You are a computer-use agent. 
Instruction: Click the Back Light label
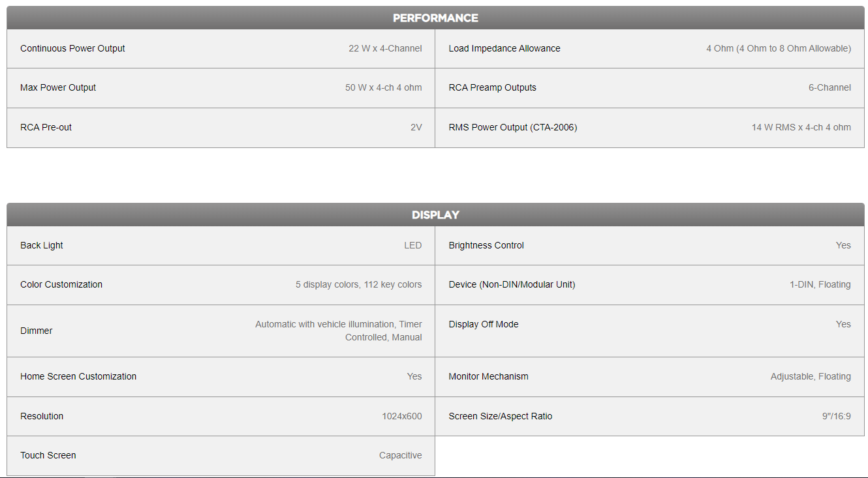click(x=42, y=246)
